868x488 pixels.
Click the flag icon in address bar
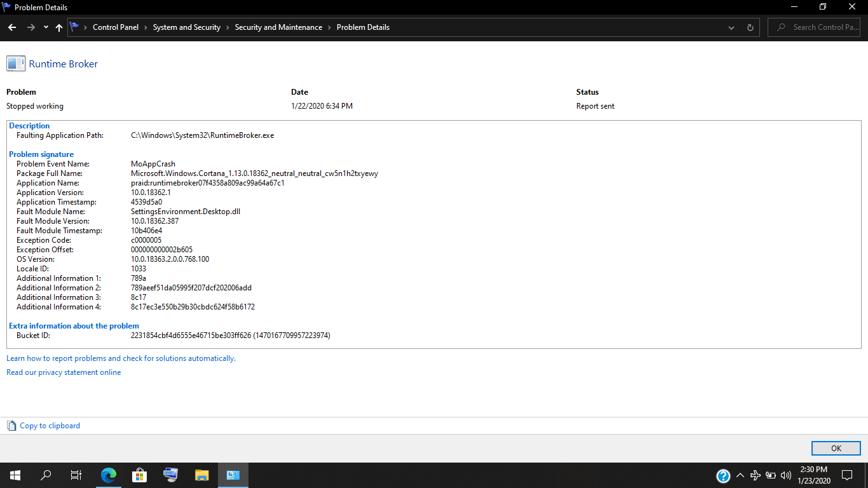pos(74,27)
